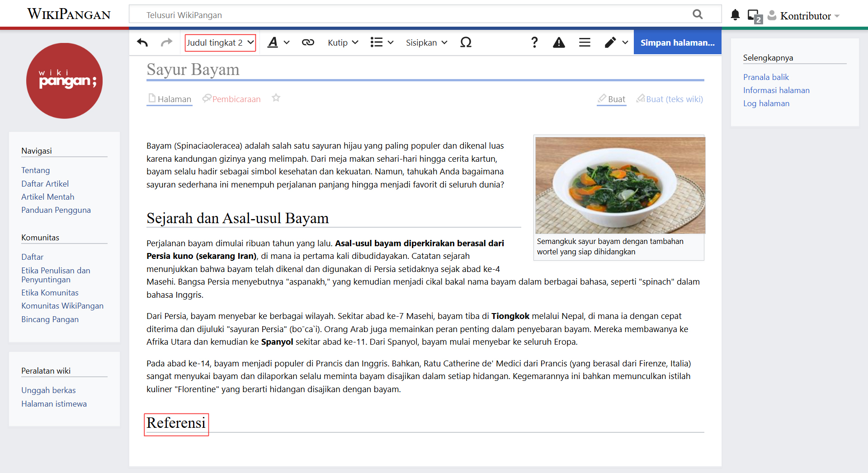The width and height of the screenshot is (868, 473).
Task: Open the special character omega tool
Action: (466, 42)
